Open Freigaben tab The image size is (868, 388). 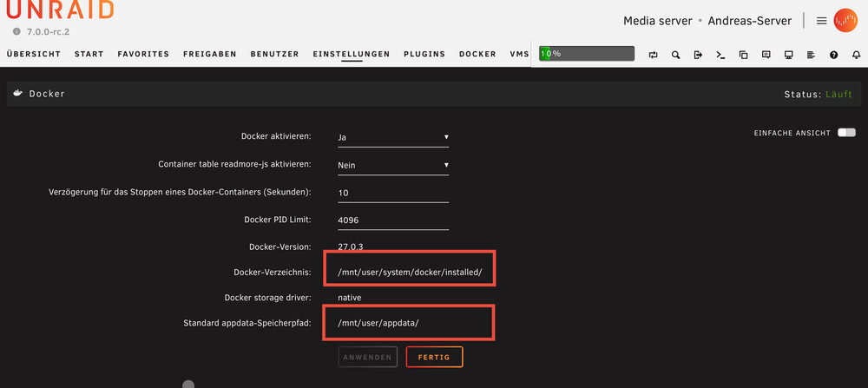(x=210, y=54)
